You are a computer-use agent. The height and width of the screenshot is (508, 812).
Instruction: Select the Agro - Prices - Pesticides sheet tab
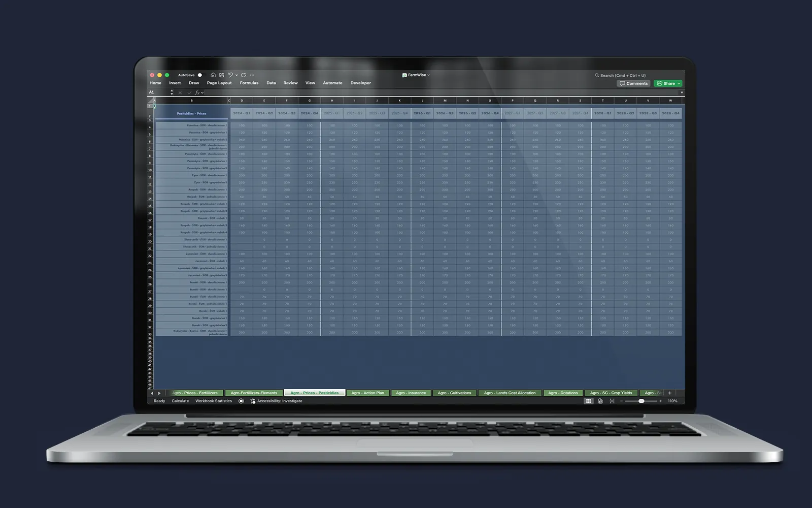[315, 393]
